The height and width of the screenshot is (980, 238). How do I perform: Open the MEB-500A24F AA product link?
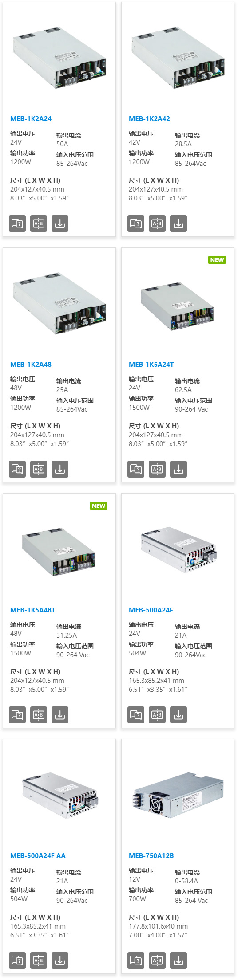click(x=38, y=856)
